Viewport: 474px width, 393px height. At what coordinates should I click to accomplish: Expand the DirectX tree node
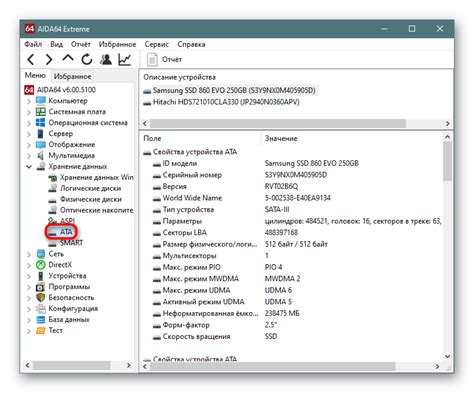point(29,265)
